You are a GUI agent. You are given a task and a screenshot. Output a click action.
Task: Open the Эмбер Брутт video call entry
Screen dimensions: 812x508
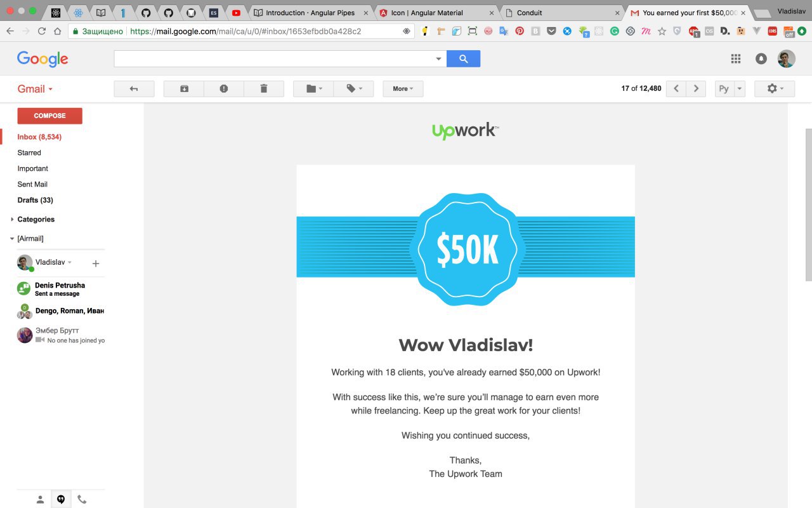(60, 335)
